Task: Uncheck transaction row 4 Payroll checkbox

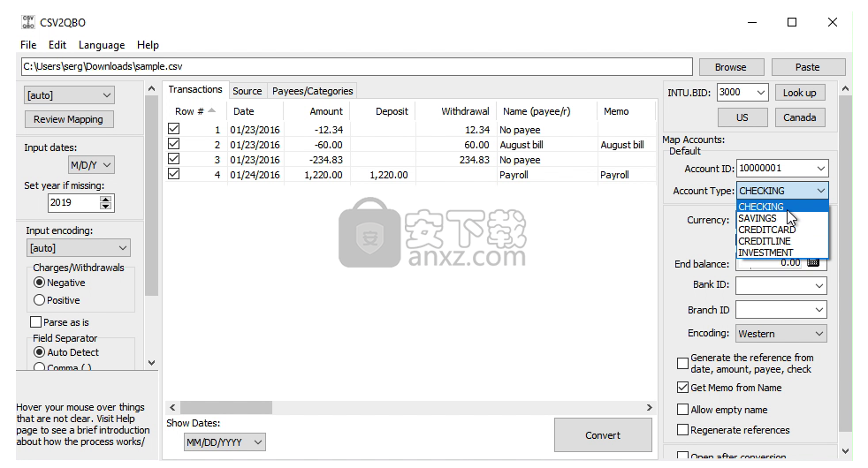Action: pyautogui.click(x=174, y=174)
